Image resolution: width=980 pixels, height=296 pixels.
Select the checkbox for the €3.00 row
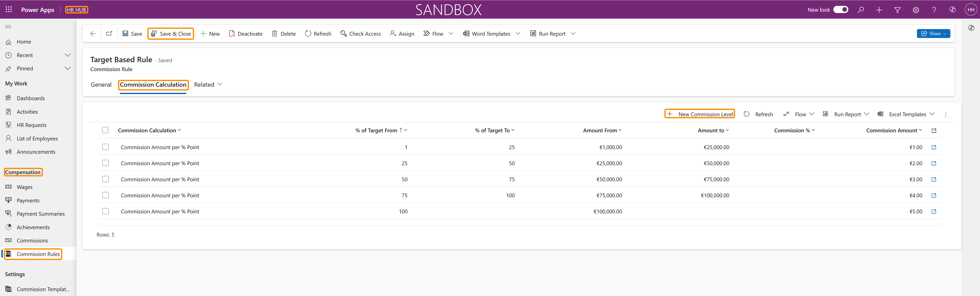(105, 179)
